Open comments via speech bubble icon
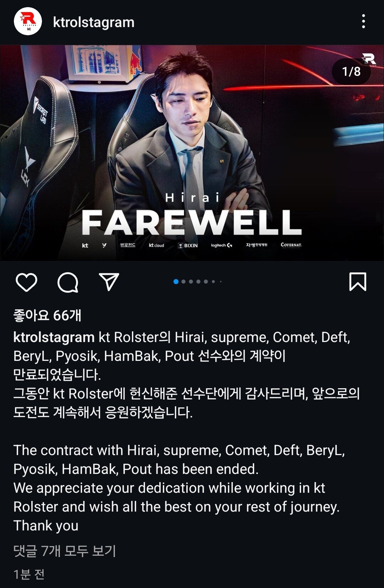The height and width of the screenshot is (588, 384). (x=68, y=282)
